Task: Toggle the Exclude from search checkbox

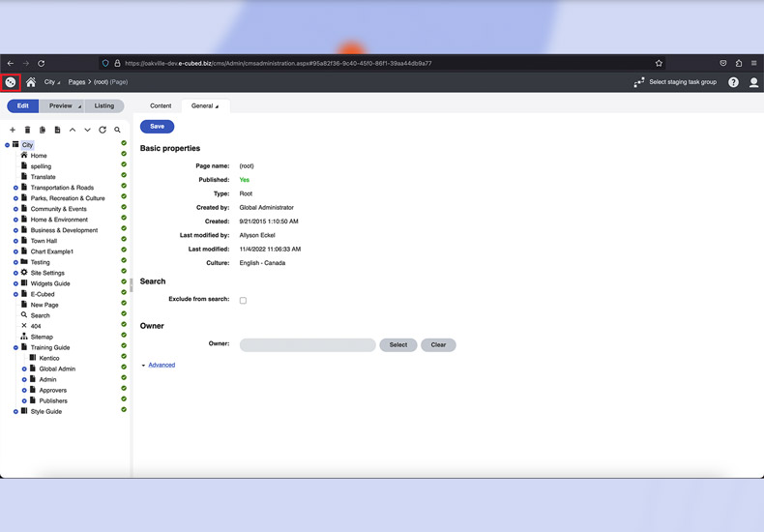Action: 243,300
